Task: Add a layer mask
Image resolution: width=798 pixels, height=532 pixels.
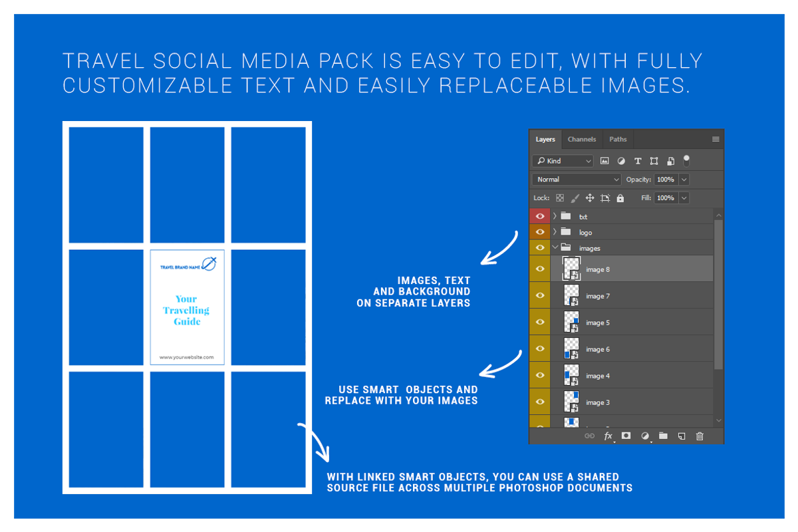Action: click(x=626, y=436)
